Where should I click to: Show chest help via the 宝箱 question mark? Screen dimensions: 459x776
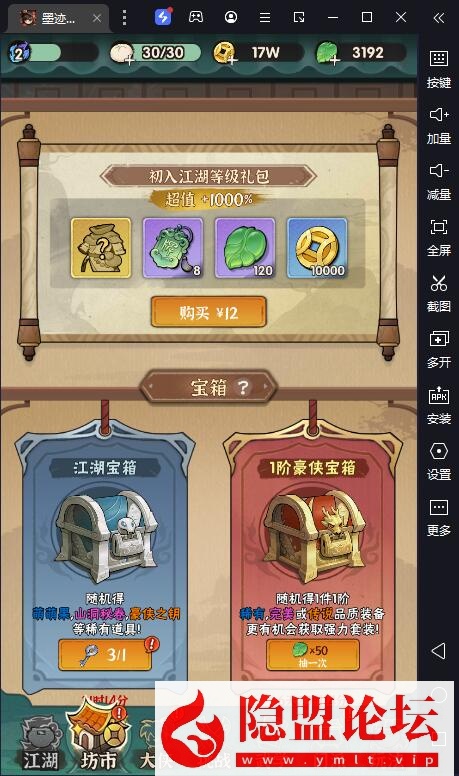[243, 388]
